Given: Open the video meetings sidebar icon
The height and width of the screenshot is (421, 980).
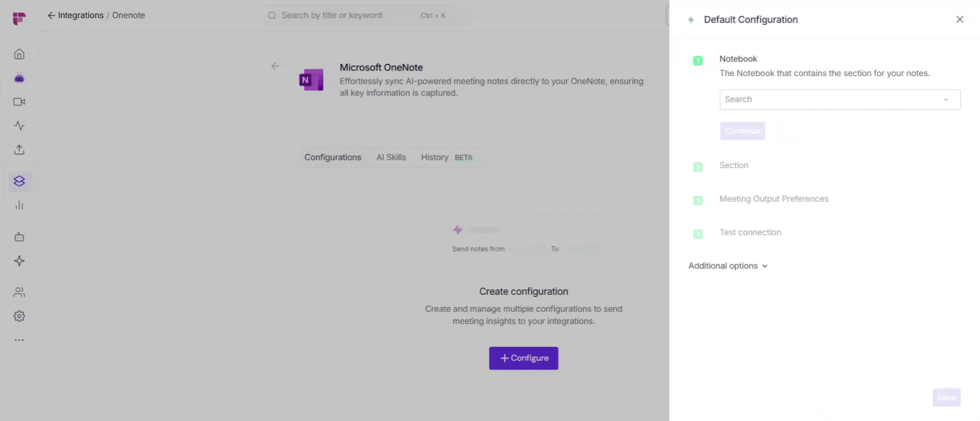Looking at the screenshot, I should pos(19,102).
